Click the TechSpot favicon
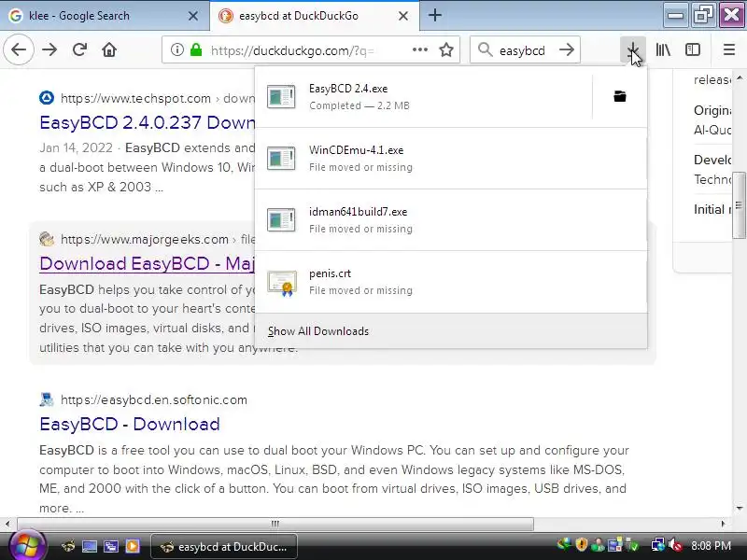The image size is (747, 560). coord(47,98)
